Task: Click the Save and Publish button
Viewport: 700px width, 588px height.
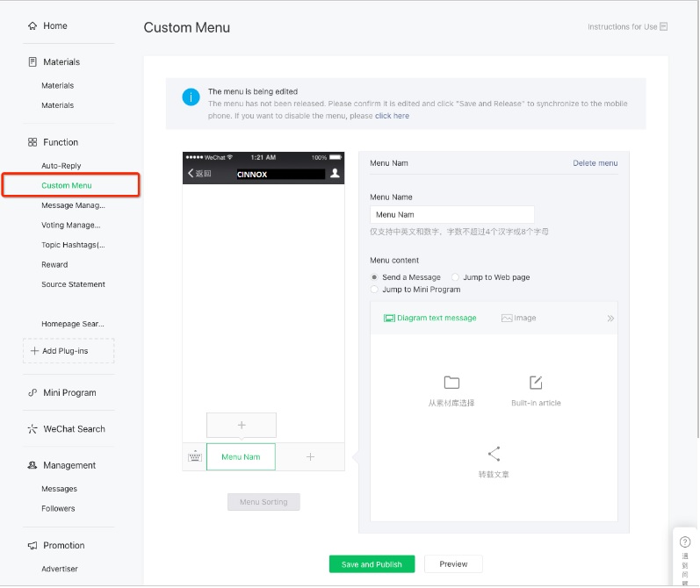Action: coord(372,564)
